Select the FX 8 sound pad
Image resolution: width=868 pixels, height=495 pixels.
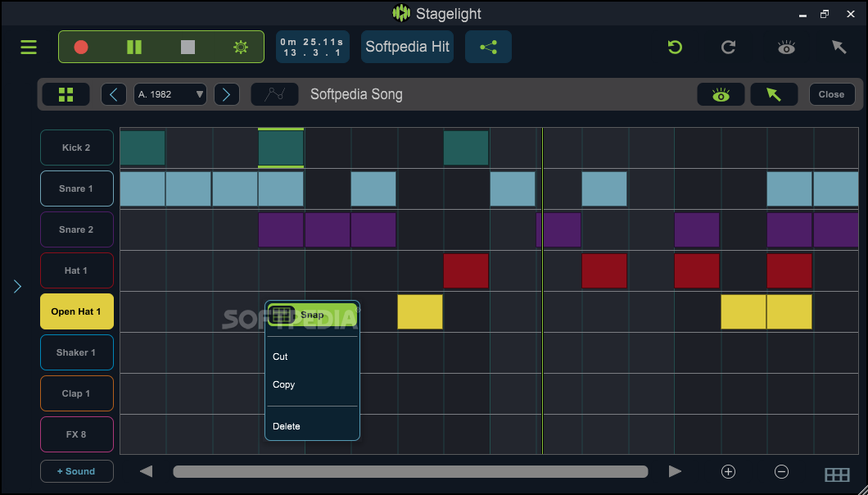[77, 434]
